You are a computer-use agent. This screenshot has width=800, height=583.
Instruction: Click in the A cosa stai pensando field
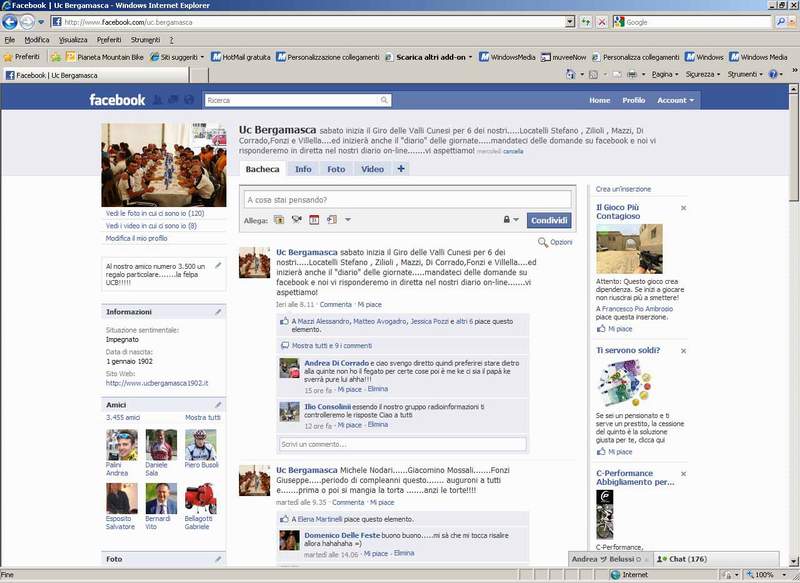407,199
